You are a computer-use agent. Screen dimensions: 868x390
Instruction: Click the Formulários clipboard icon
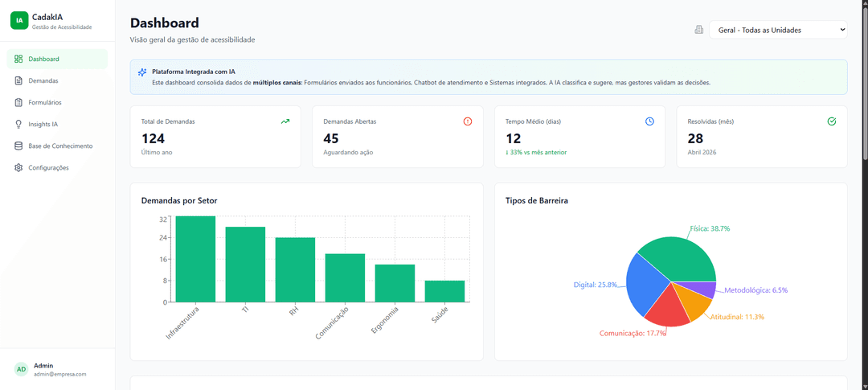(18, 102)
